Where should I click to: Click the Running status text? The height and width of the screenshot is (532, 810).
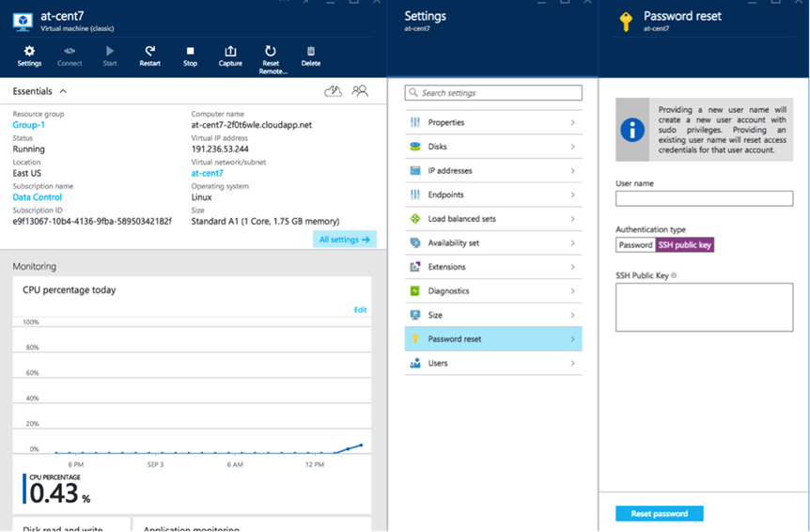click(x=29, y=149)
